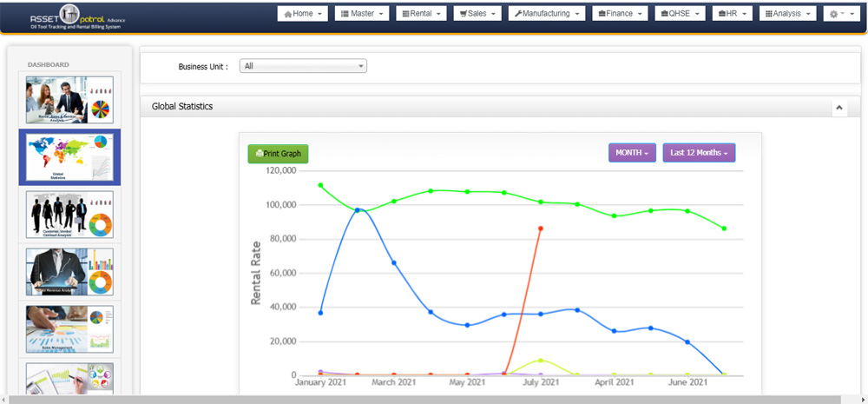Collapse the Global Statistics panel

coord(839,107)
